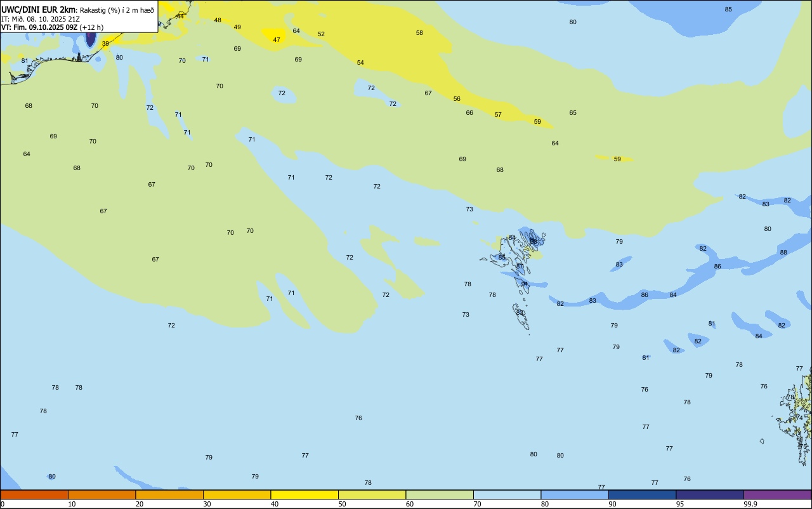Click the 0–10 dark orange legend swatch
The width and height of the screenshot is (812, 509).
tap(34, 494)
